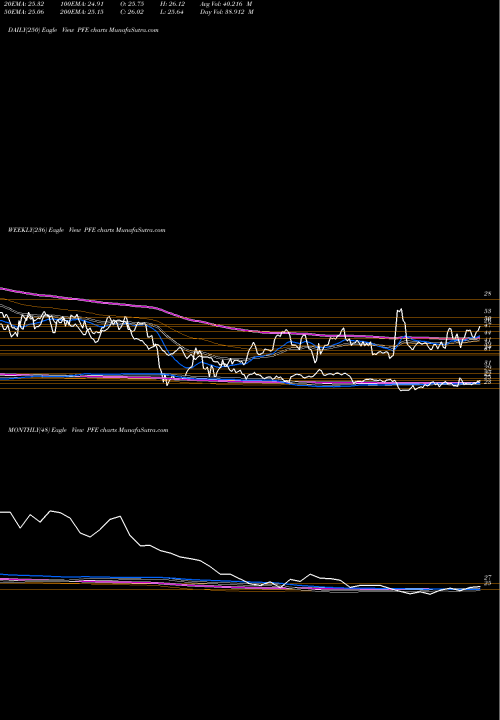Click the low price L: 25.64
500x720 pixels.
tap(174, 12)
